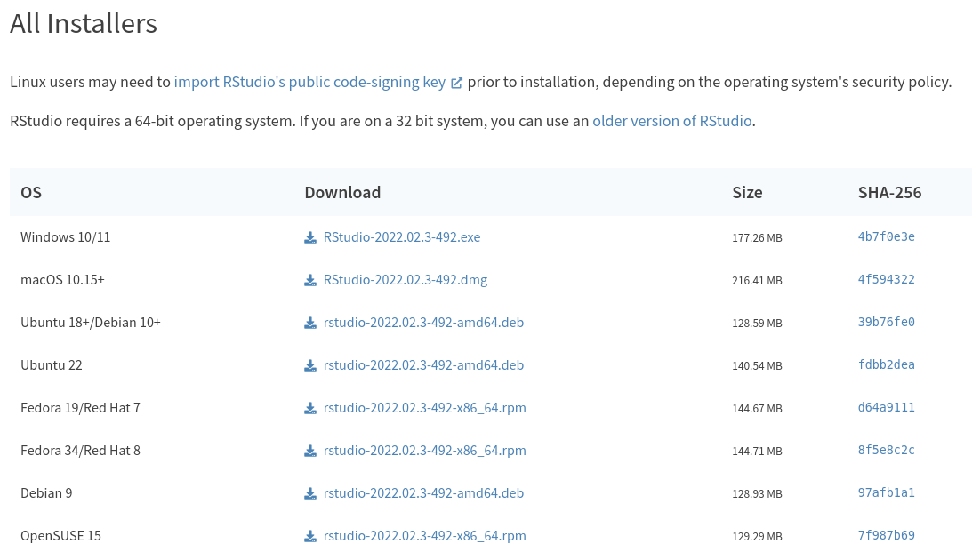Click the download icon for Windows 10/11 installer
The image size is (972, 560).
(310, 238)
